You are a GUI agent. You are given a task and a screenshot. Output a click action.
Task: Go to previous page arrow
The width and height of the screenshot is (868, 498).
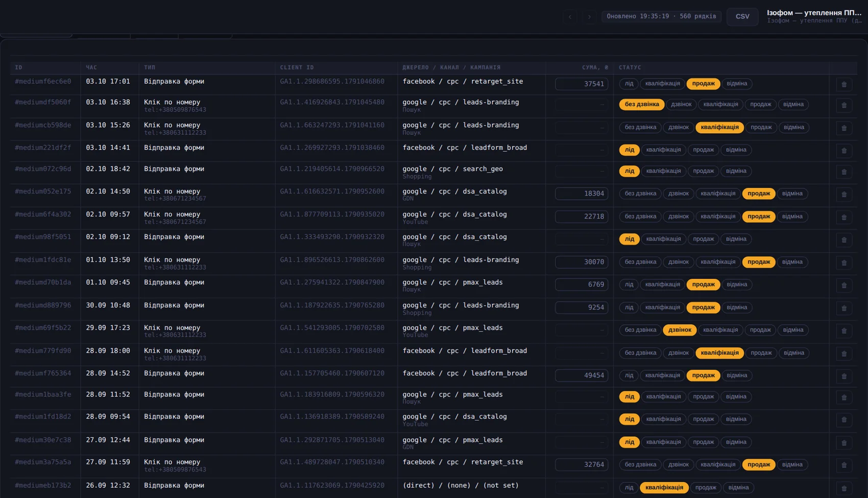pyautogui.click(x=570, y=16)
